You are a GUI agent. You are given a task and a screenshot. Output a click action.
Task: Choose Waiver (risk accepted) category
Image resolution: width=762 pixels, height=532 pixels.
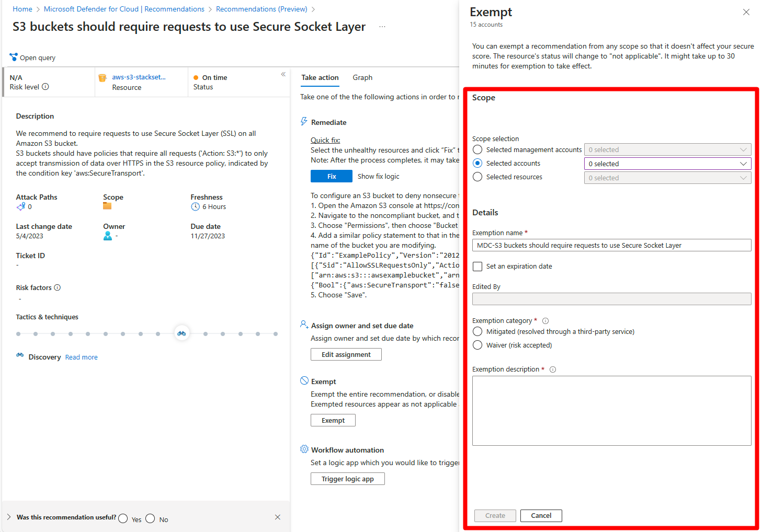pyautogui.click(x=477, y=345)
